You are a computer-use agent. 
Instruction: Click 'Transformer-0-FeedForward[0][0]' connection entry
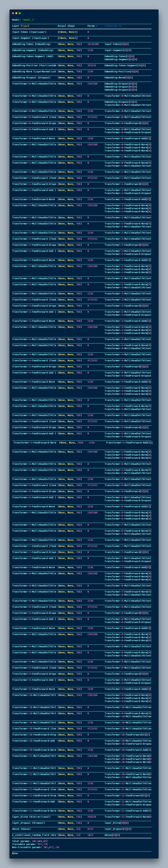(126, 123)
